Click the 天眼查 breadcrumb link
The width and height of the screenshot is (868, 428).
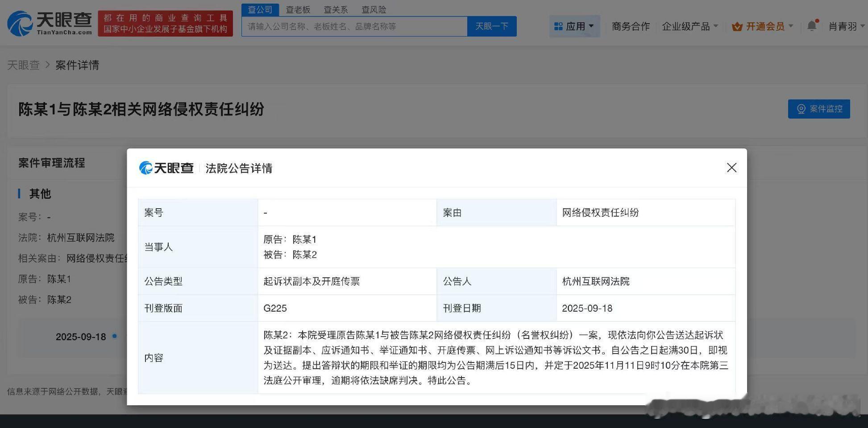pos(23,65)
